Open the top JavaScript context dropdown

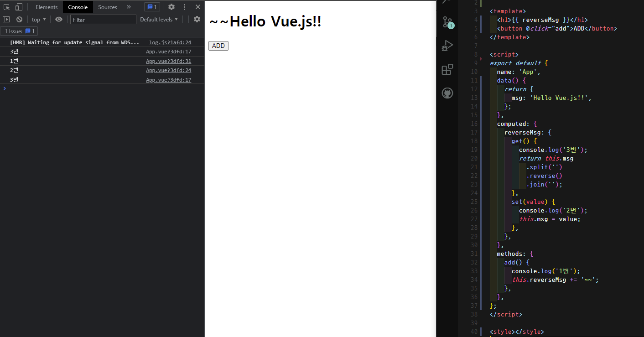(x=39, y=19)
